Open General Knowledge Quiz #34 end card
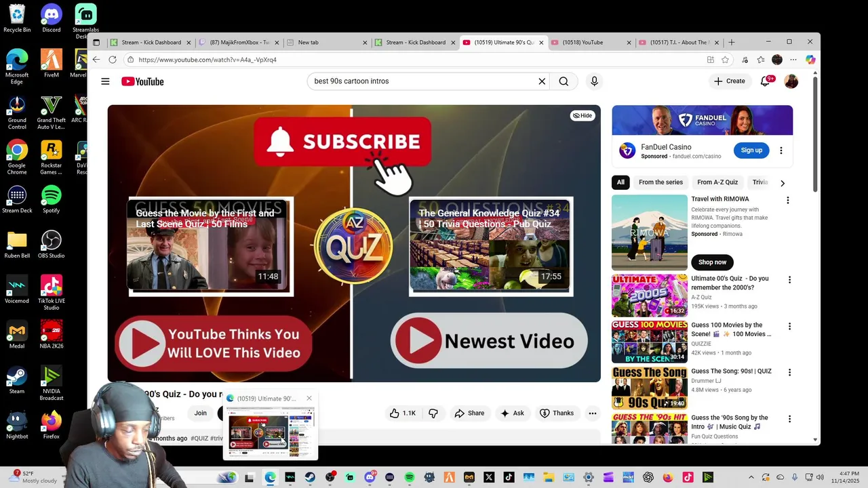Screen dimensions: 868x488 point(491,247)
